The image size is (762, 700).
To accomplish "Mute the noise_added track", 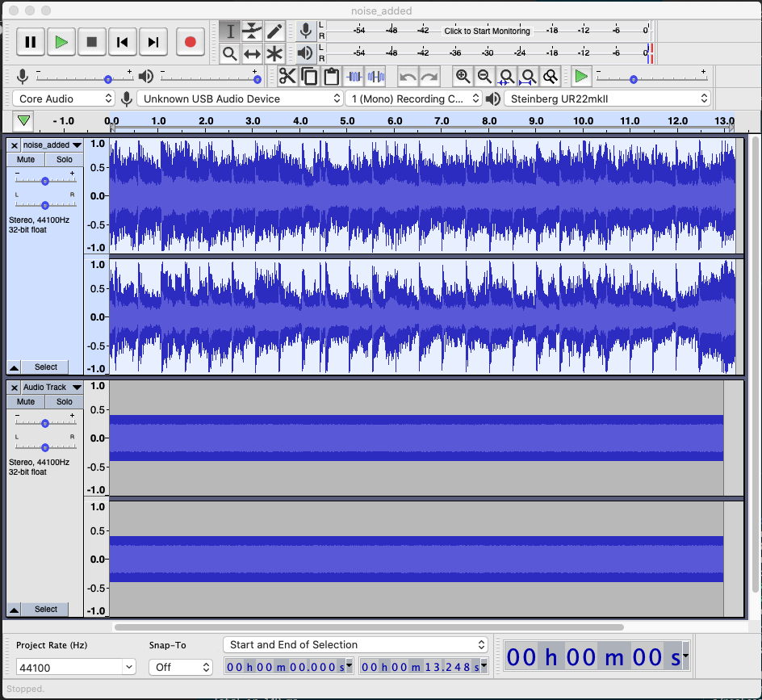I will pos(26,159).
